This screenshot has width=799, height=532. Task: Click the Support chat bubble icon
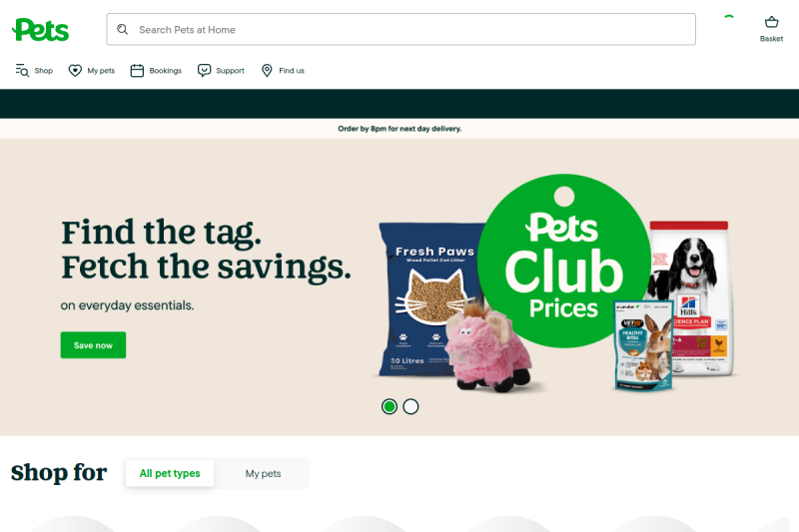[x=204, y=70]
